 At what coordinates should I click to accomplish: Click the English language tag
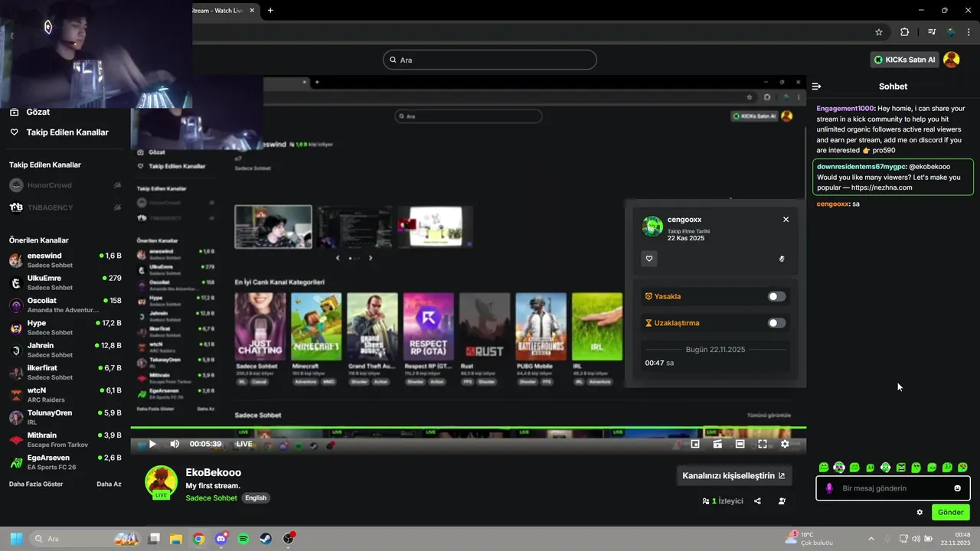(x=256, y=498)
